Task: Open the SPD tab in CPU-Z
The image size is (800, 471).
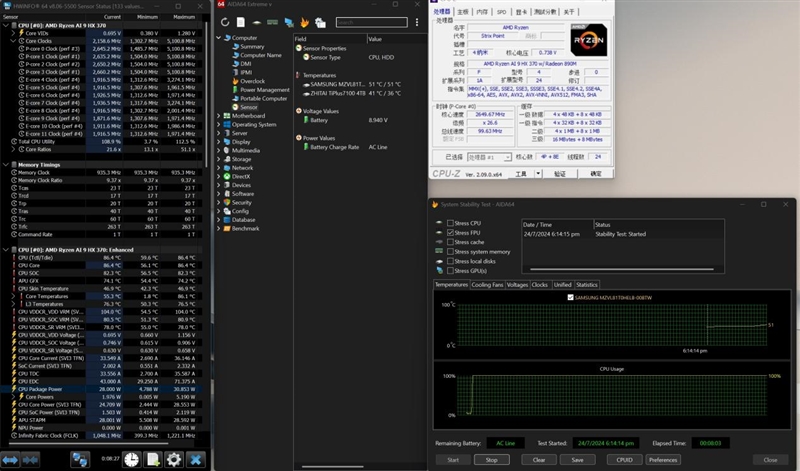Action: click(x=502, y=12)
